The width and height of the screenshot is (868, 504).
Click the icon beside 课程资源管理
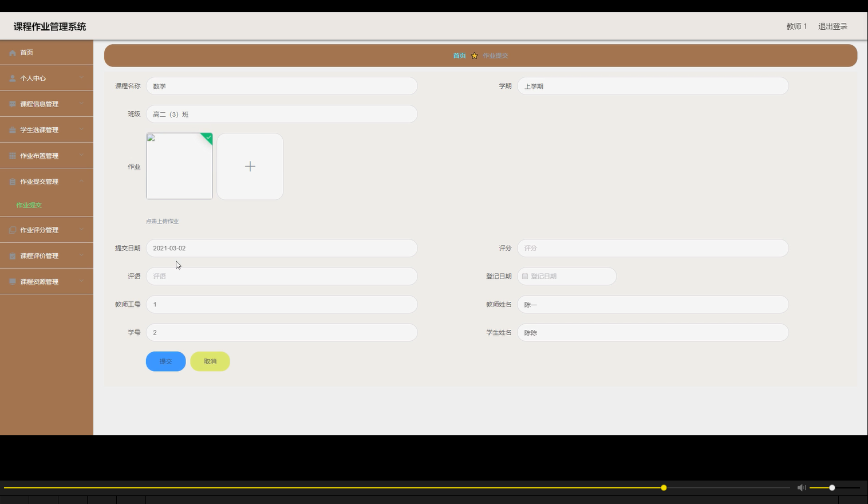point(13,282)
